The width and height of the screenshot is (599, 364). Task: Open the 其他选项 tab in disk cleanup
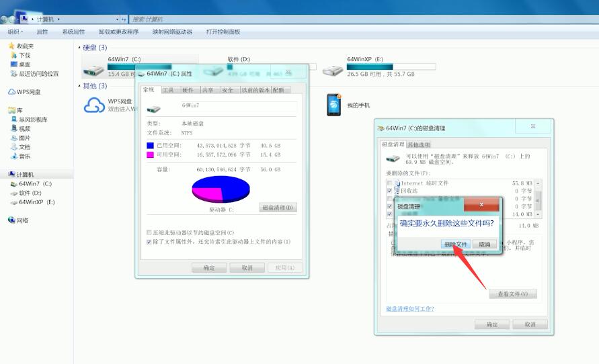pyautogui.click(x=419, y=144)
